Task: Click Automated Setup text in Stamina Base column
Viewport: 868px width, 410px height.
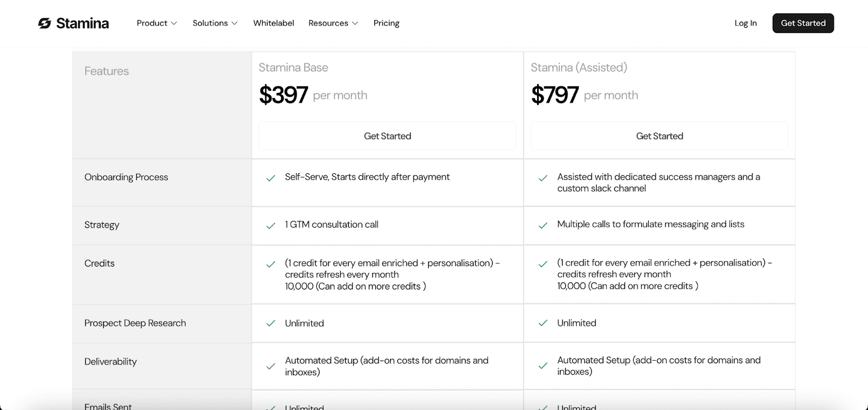Action: [x=387, y=366]
